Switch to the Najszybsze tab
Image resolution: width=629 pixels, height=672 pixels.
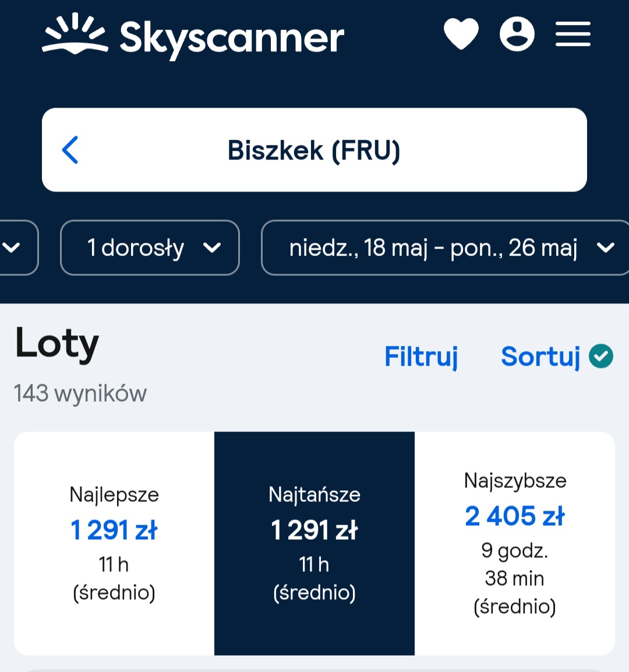[x=514, y=543]
